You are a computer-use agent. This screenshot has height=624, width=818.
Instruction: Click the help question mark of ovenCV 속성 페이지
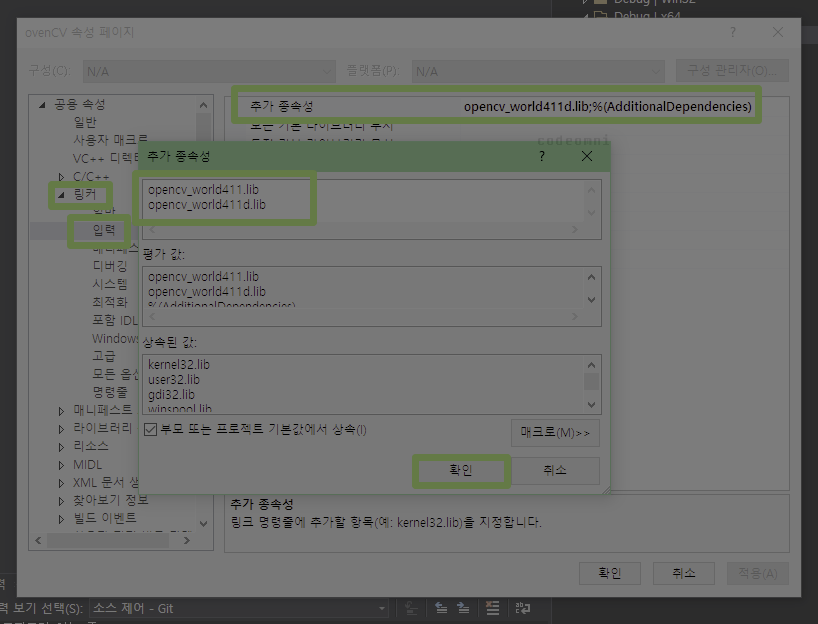click(733, 32)
